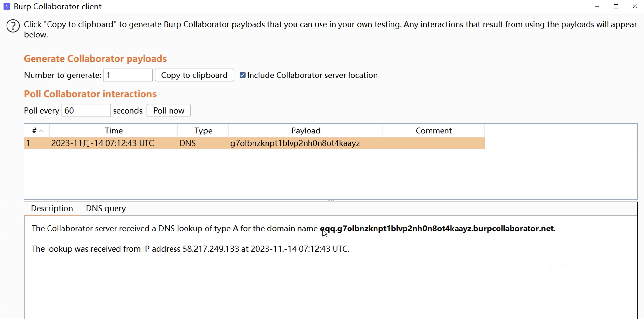Click the Burp Collaborator app icon in title bar
The image size is (644, 319).
point(7,6)
